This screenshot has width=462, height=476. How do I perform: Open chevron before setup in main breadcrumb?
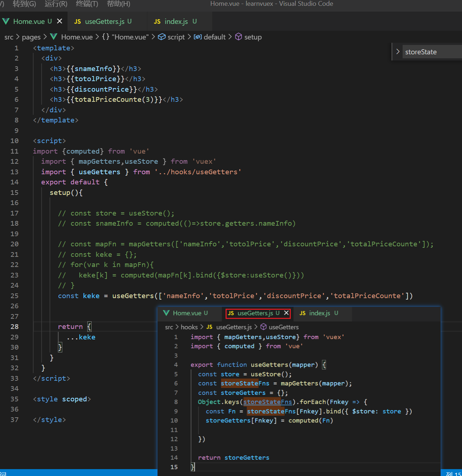230,37
